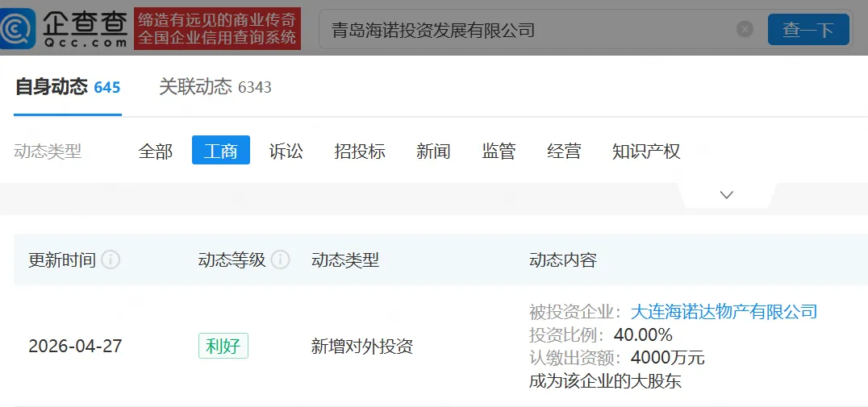The width and height of the screenshot is (868, 407).
Task: Select the 工商 filter
Action: (x=221, y=151)
